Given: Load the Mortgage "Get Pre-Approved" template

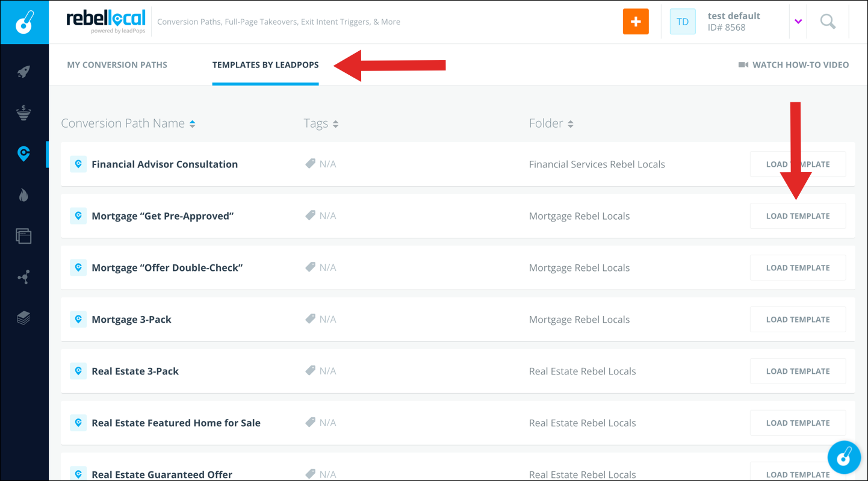Looking at the screenshot, I should coord(798,216).
